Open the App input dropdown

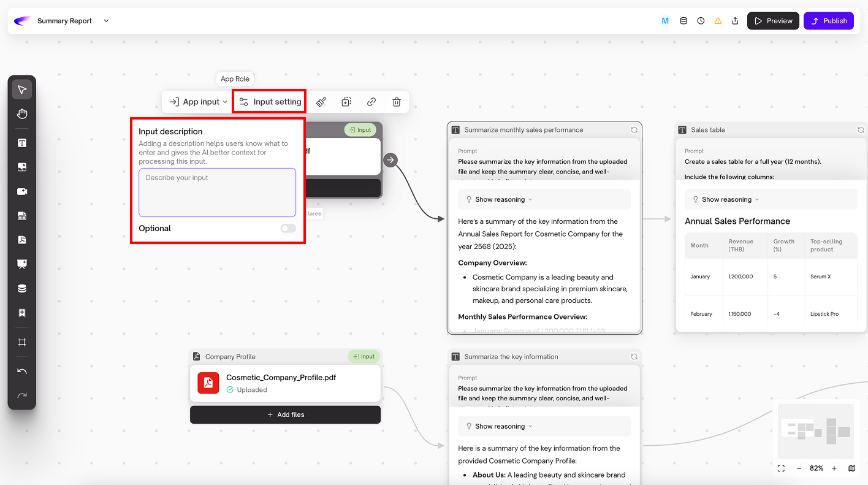click(x=199, y=102)
